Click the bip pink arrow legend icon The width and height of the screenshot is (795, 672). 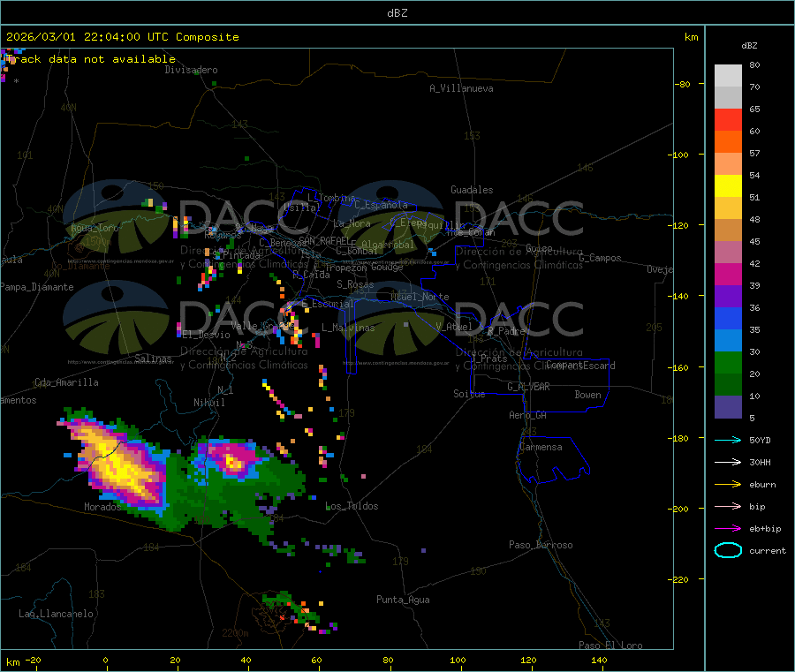(728, 506)
